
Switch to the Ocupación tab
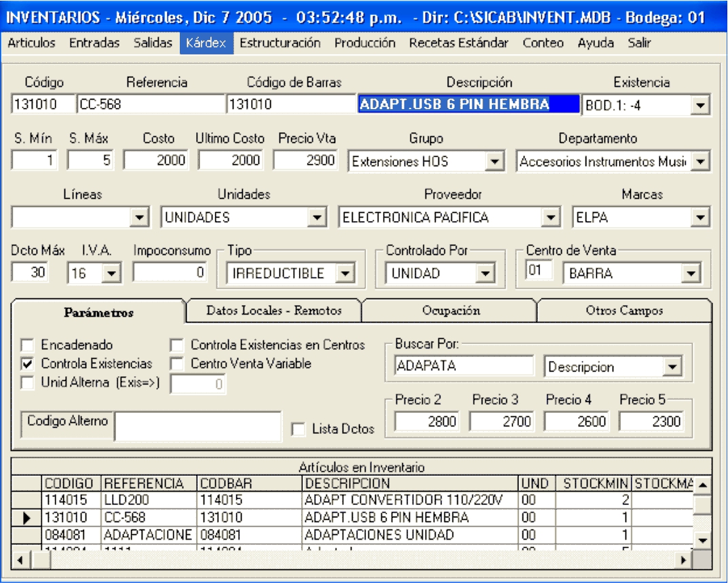pos(448,310)
